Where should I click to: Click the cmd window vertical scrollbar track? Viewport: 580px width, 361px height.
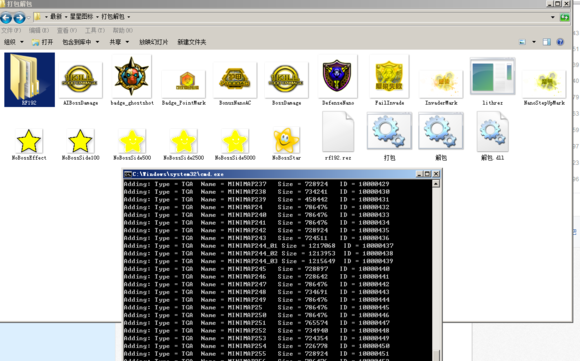pos(436,268)
